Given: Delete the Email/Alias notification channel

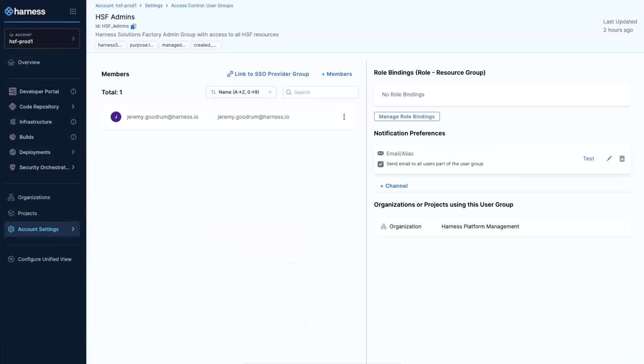Looking at the screenshot, I should [622, 159].
